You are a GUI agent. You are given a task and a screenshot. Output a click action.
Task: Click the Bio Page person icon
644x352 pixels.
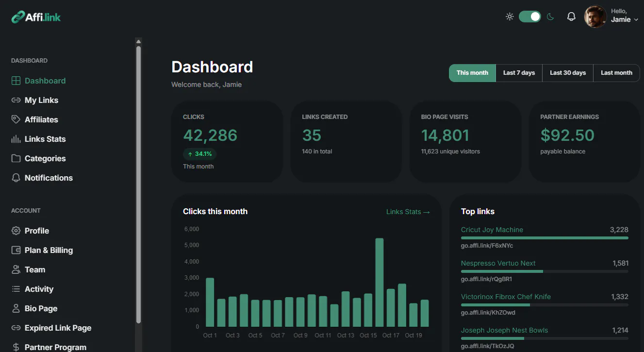(x=16, y=308)
